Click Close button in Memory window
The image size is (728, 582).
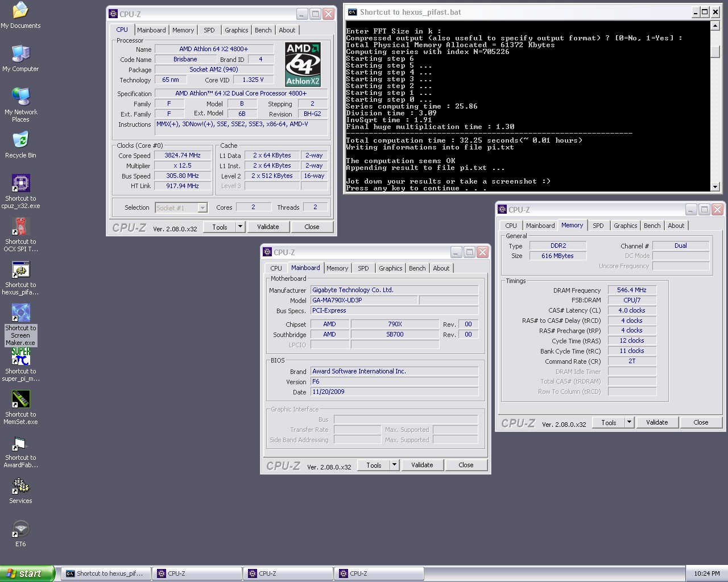click(x=701, y=422)
